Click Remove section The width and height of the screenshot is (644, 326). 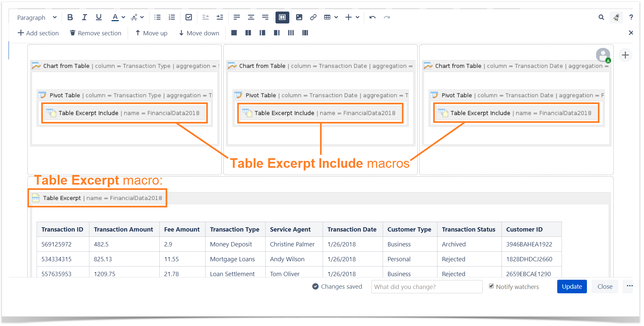(x=96, y=33)
